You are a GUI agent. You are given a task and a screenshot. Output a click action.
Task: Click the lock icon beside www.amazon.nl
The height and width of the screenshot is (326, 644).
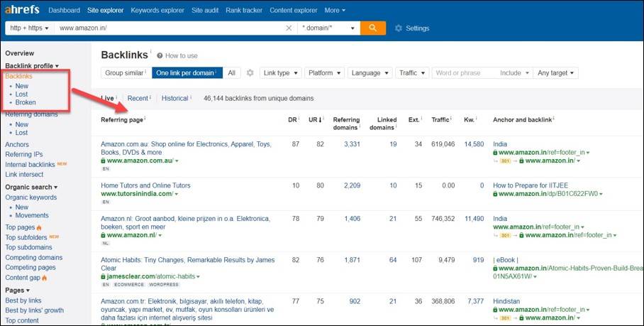[x=103, y=235]
